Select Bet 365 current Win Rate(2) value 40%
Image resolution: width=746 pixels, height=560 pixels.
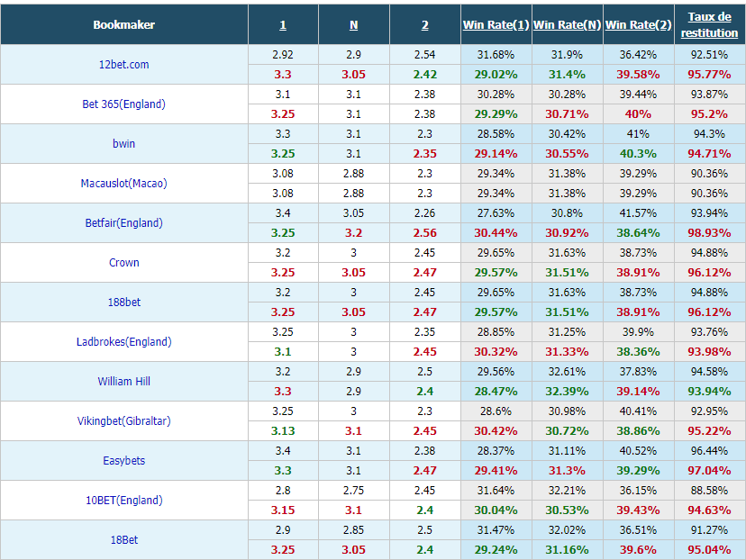point(638,114)
